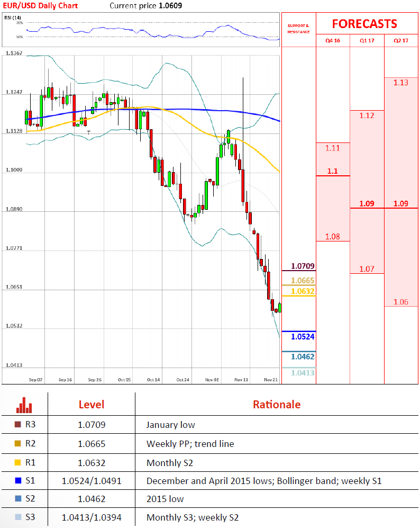Click the 1.13 forecast value in Q2 17
This screenshot has height=528, width=420.
tap(401, 83)
